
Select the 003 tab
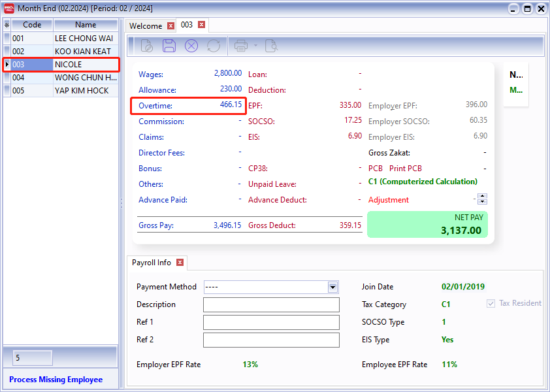pyautogui.click(x=187, y=25)
